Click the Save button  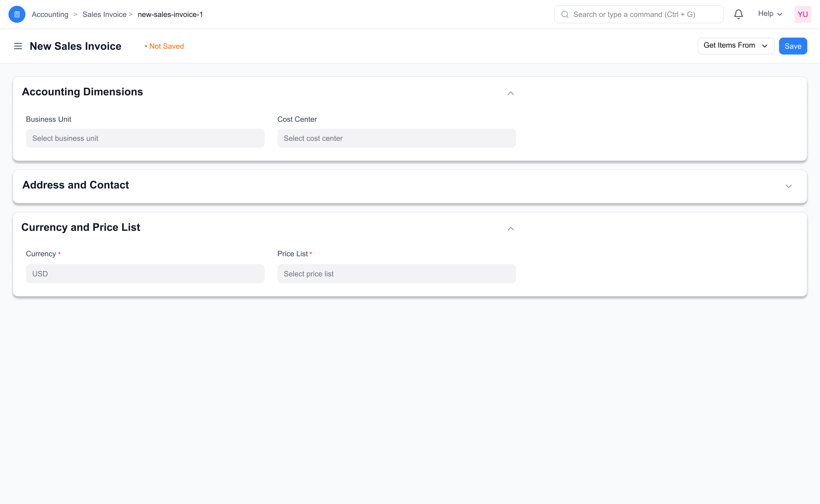(793, 46)
